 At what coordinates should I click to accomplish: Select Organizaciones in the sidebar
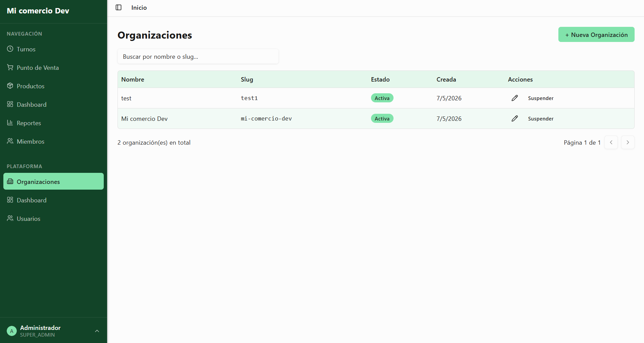tap(54, 181)
